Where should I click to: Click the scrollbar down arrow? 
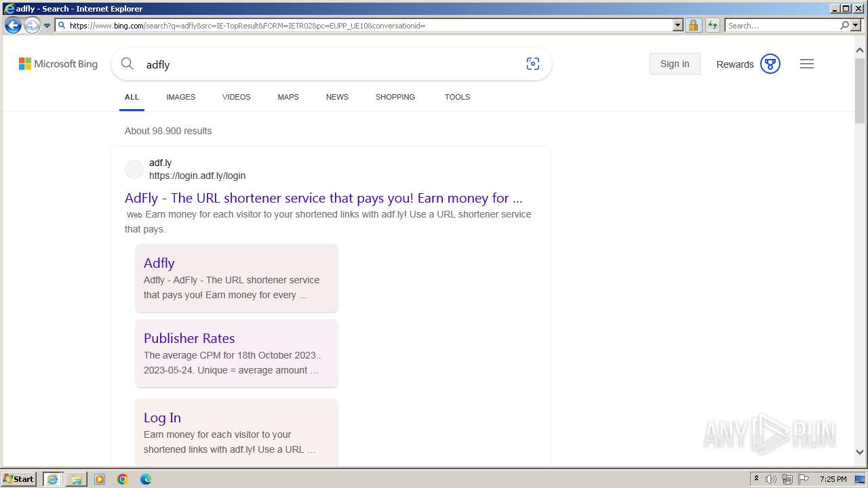(x=860, y=452)
